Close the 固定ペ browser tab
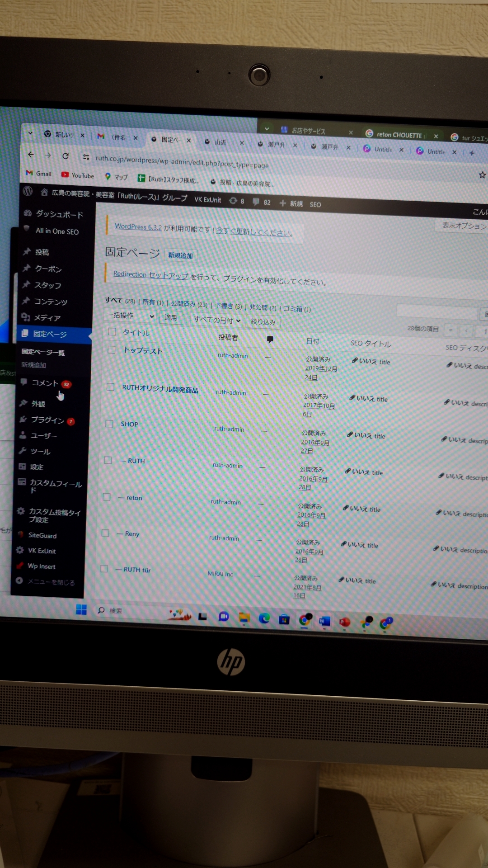 tap(189, 141)
